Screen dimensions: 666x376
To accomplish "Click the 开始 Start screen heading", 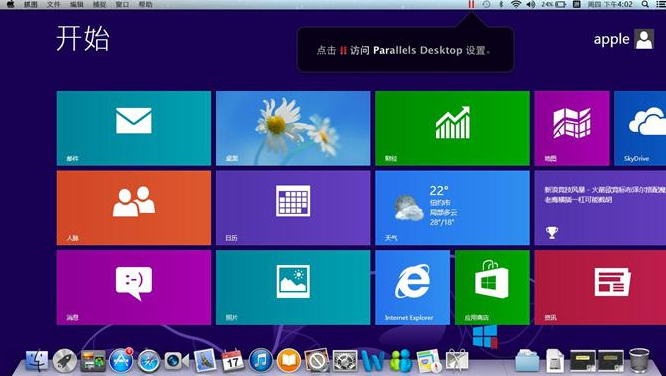I will pyautogui.click(x=83, y=39).
